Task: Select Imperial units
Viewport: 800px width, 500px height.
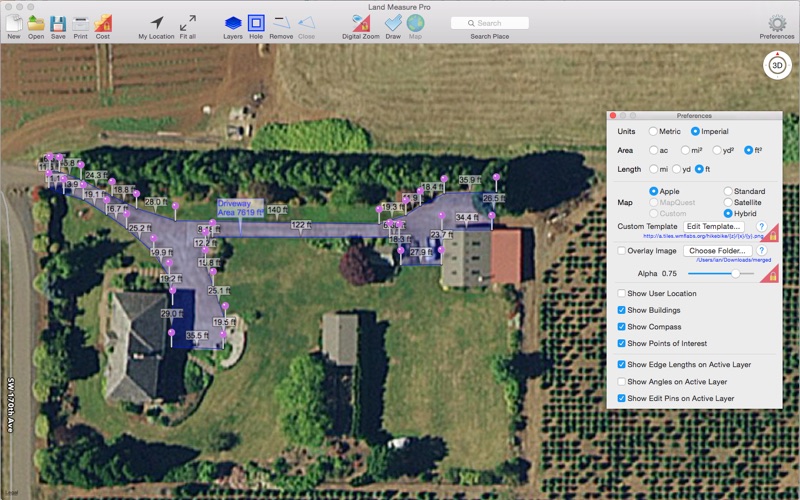Action: click(695, 131)
